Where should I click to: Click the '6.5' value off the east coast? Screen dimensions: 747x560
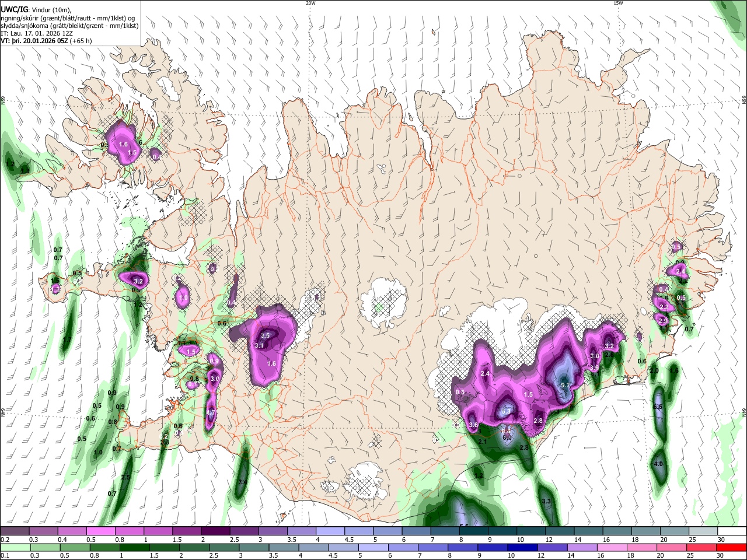[658, 407]
